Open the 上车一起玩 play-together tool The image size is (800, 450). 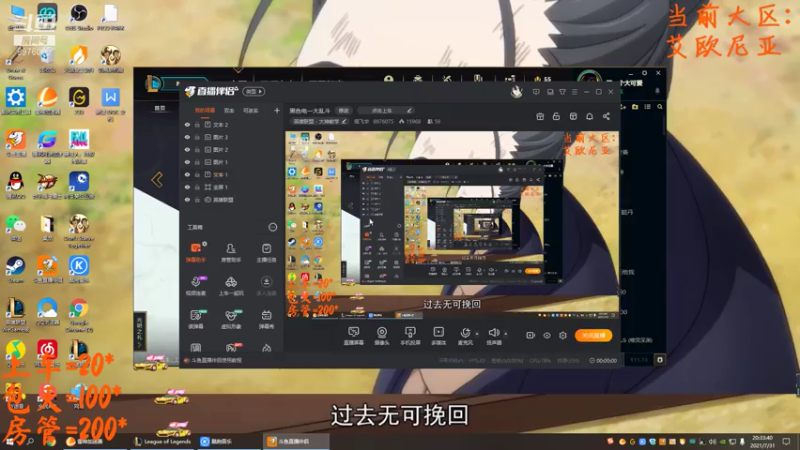click(231, 286)
